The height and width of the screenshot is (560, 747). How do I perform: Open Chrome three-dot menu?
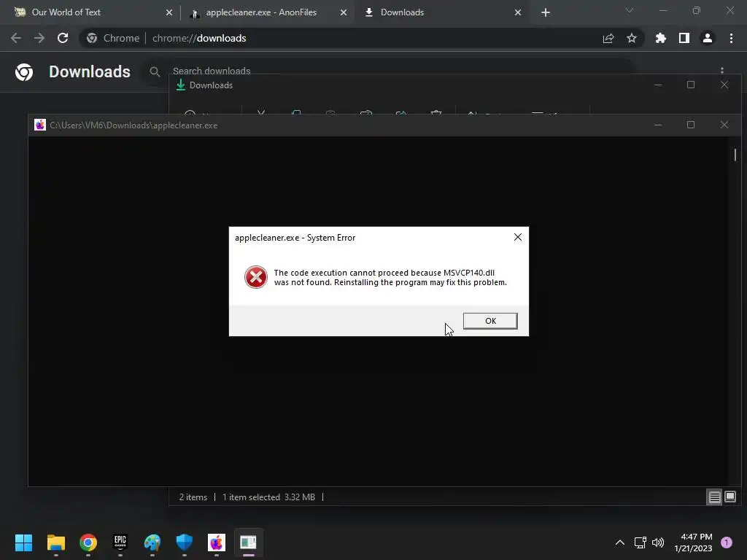click(731, 38)
